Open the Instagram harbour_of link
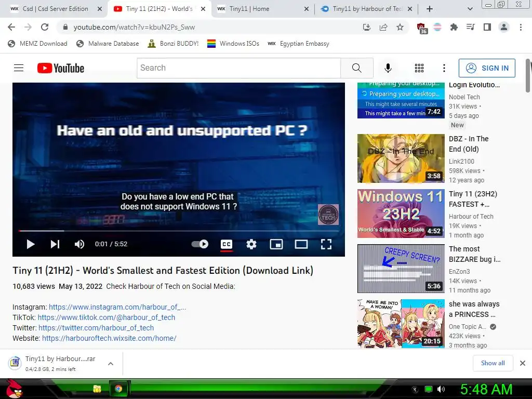Image resolution: width=532 pixels, height=399 pixels. pyautogui.click(x=117, y=307)
